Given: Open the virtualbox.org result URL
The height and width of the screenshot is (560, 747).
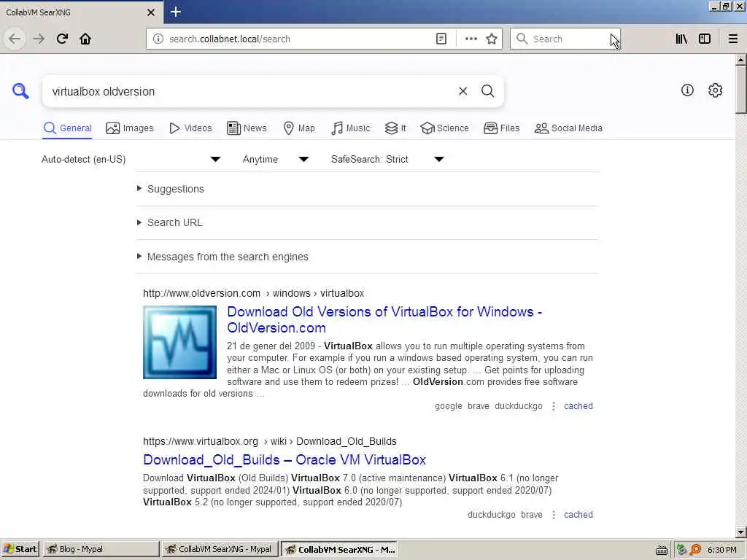Looking at the screenshot, I should [x=270, y=441].
